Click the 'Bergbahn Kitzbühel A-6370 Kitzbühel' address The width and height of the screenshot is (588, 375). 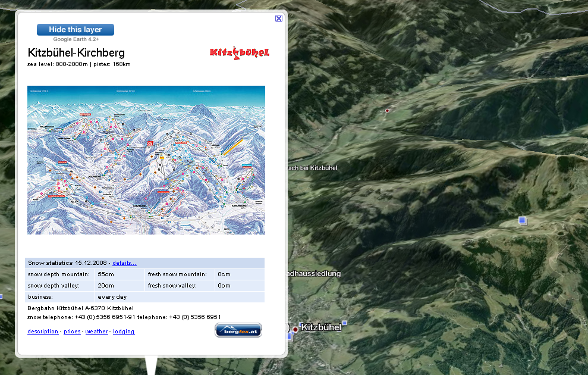click(81, 308)
